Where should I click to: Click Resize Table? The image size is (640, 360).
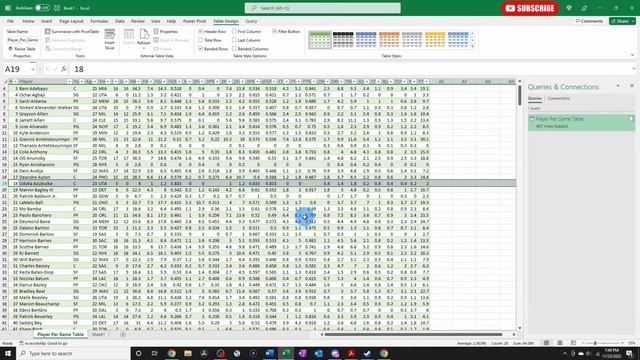pyautogui.click(x=22, y=49)
